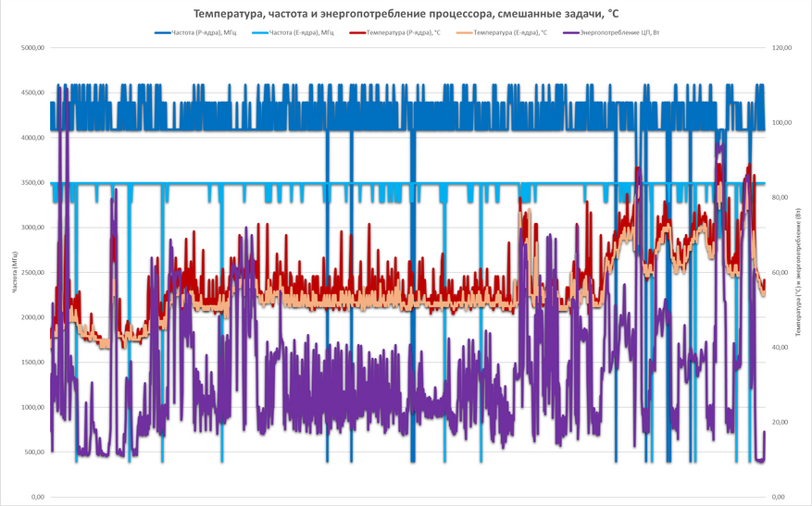
Task: Click the purple Энергопотребление ЦП legend marker
Action: [571, 32]
